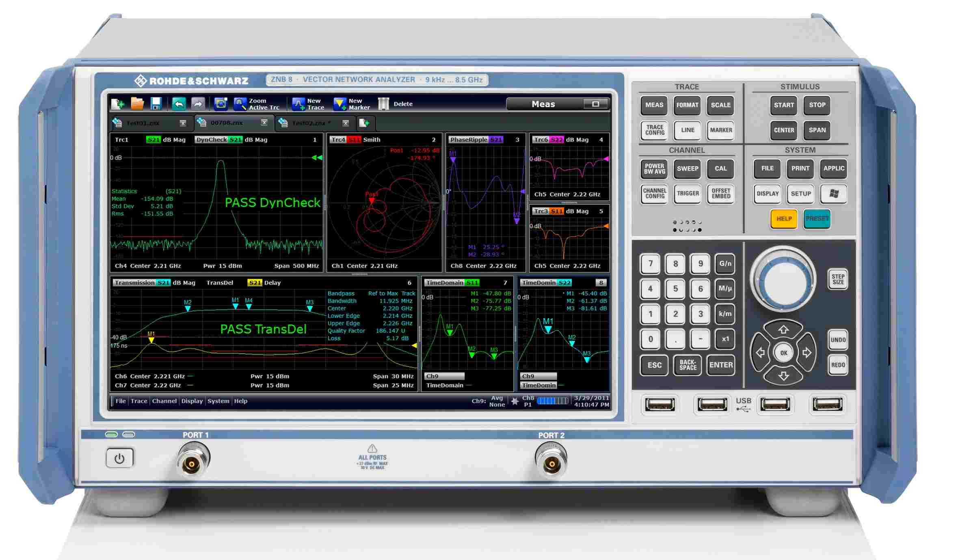Close the Test02.znx tab
Viewport: 960px width, 560px height.
coord(346,123)
